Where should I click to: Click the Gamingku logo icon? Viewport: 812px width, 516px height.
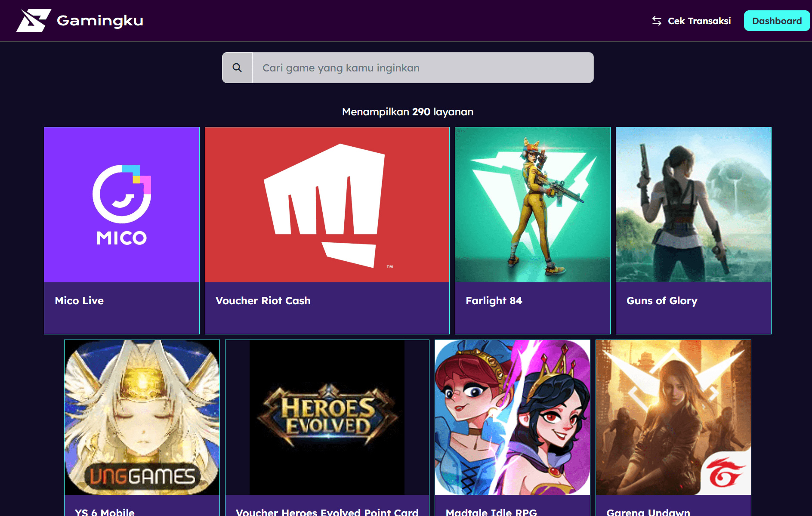click(34, 21)
